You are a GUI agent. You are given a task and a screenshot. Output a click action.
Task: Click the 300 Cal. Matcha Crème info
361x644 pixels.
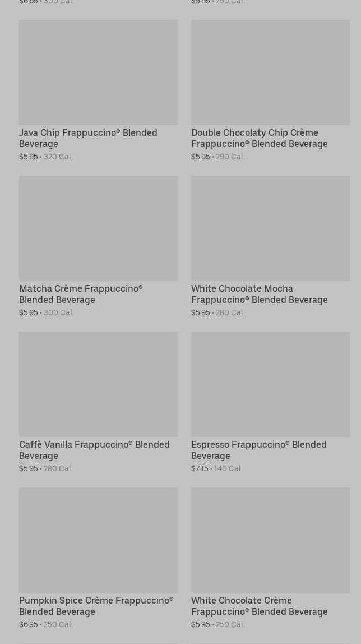[x=59, y=312]
